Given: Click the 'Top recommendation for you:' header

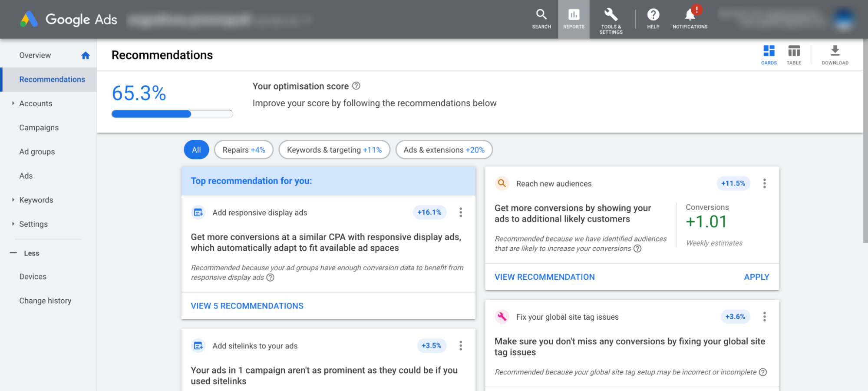Looking at the screenshot, I should pos(251,181).
